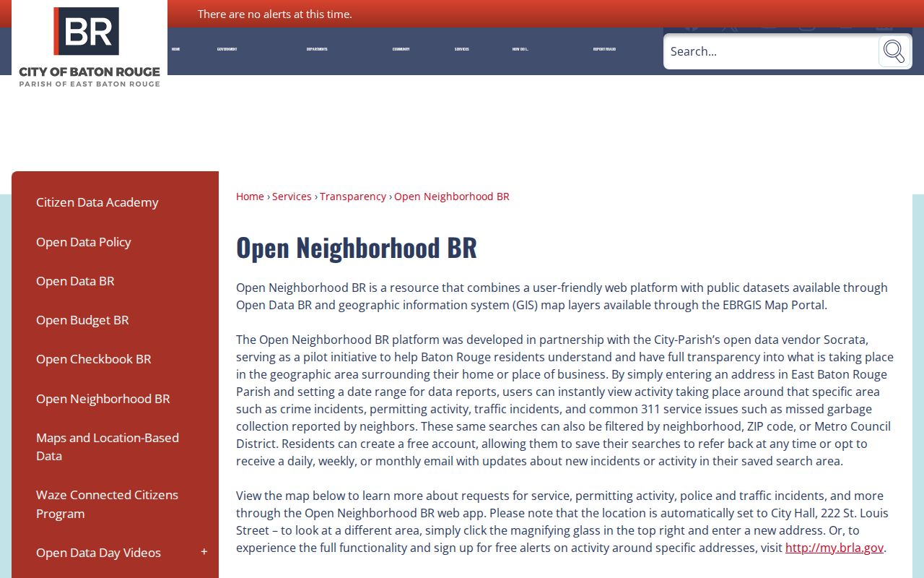Screen dimensions: 924x578
Task: Go to Citizen Data Academy sidebar link
Action: (97, 202)
